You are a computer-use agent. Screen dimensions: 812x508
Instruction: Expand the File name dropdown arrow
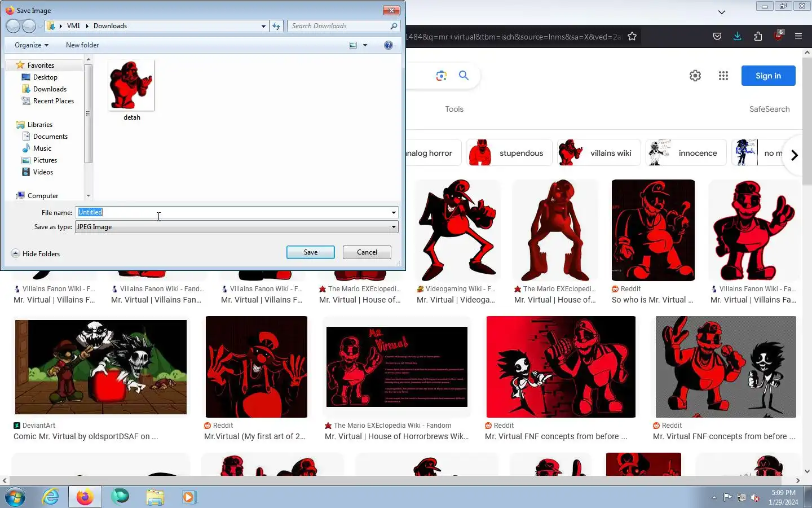tap(394, 213)
